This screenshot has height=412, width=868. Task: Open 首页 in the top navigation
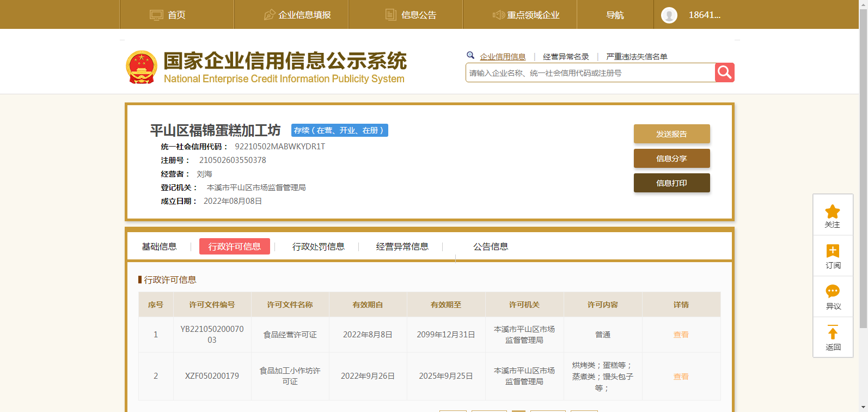point(176,15)
